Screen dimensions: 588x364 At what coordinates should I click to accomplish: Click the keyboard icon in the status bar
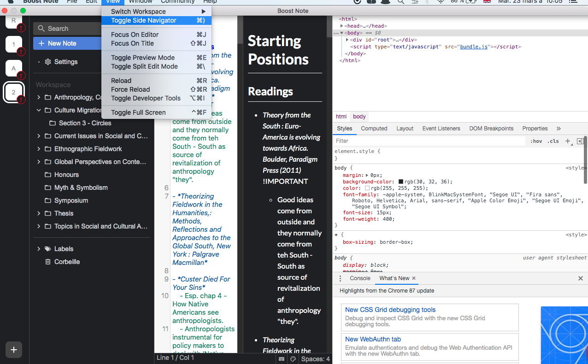[282, 358]
